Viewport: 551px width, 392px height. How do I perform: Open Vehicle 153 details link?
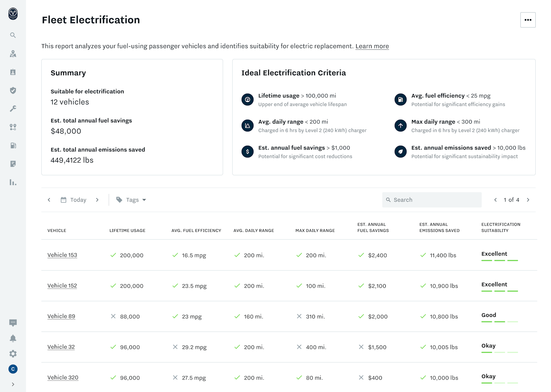[x=62, y=255]
